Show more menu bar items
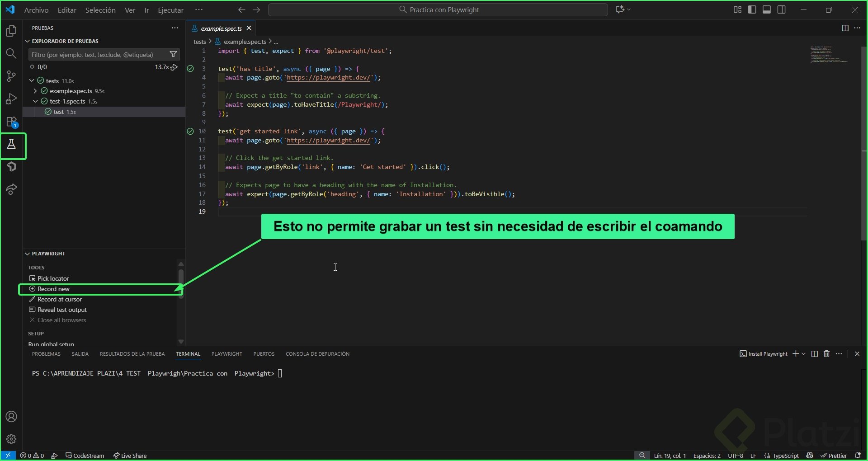Screen dimensions: 868x461 coord(199,9)
